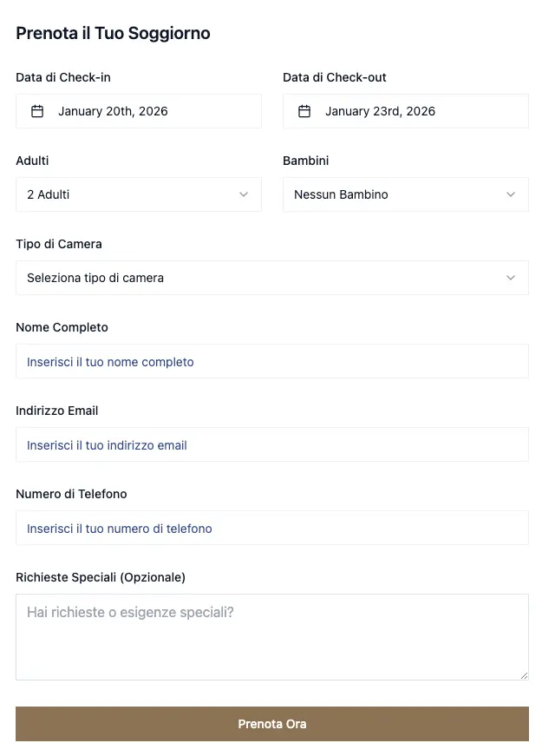Click the textarea resize handle corner
This screenshot has height=756, width=542.
click(524, 675)
